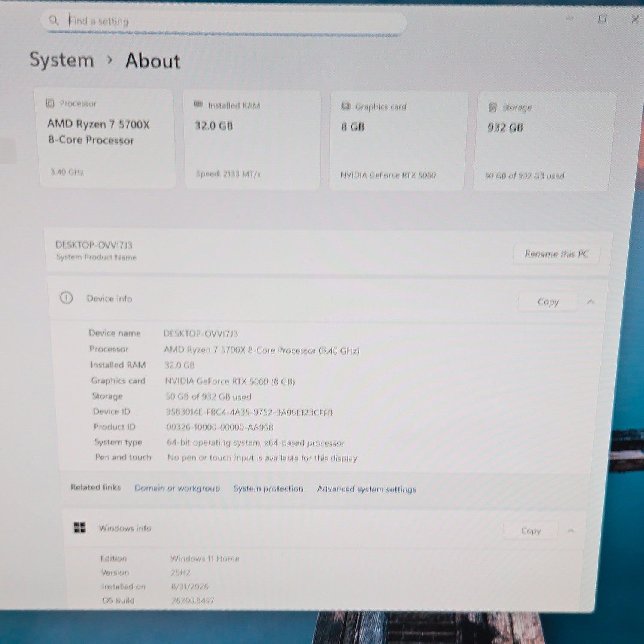
Task: Click "3.40 GHz" in the Processor card
Action: (67, 172)
